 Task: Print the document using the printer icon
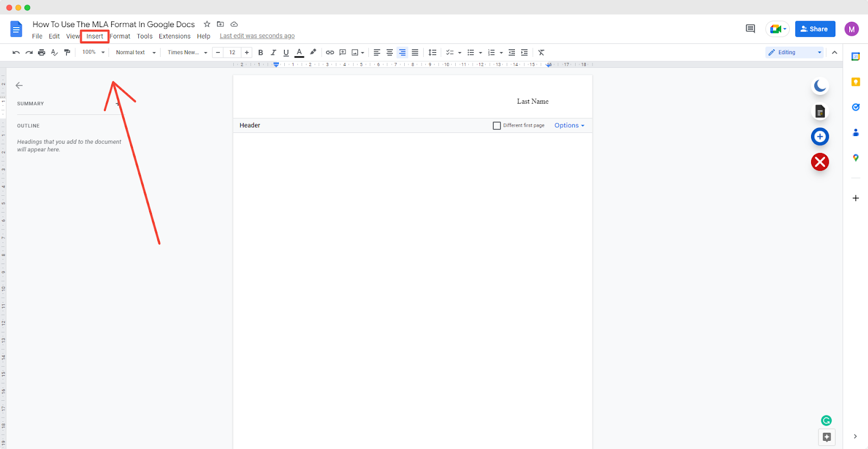pyautogui.click(x=41, y=53)
